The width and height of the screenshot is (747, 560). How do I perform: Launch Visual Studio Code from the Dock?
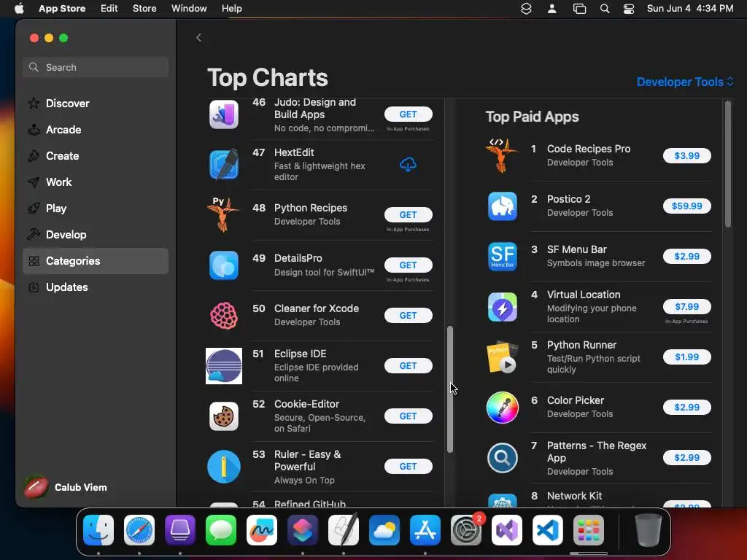coord(548,530)
